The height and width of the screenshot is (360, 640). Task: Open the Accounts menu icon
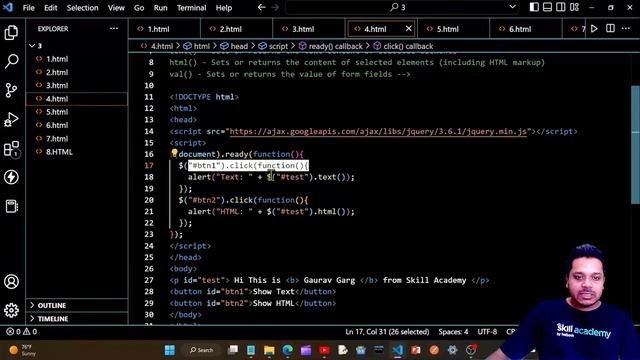pos(11,282)
